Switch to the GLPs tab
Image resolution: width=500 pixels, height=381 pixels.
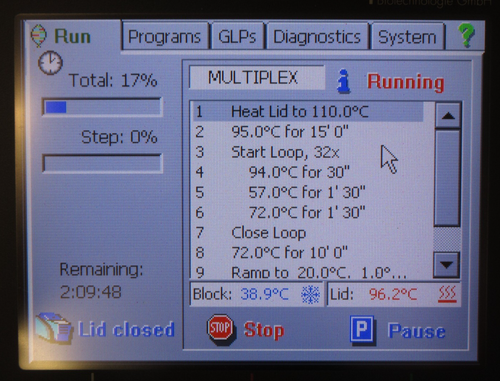pos(237,36)
